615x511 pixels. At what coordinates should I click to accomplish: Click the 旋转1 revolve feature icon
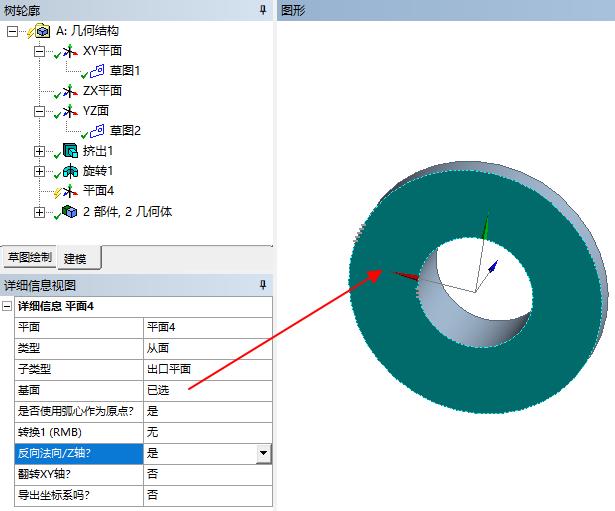click(69, 171)
